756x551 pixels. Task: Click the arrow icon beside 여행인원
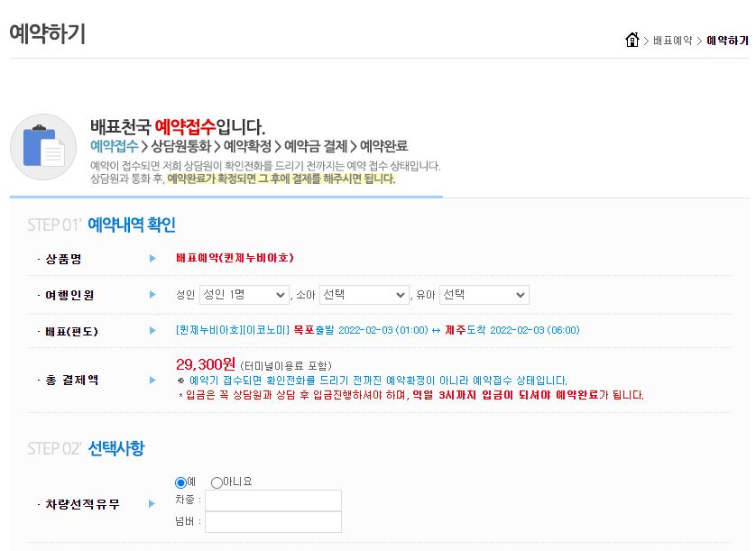tap(152, 295)
